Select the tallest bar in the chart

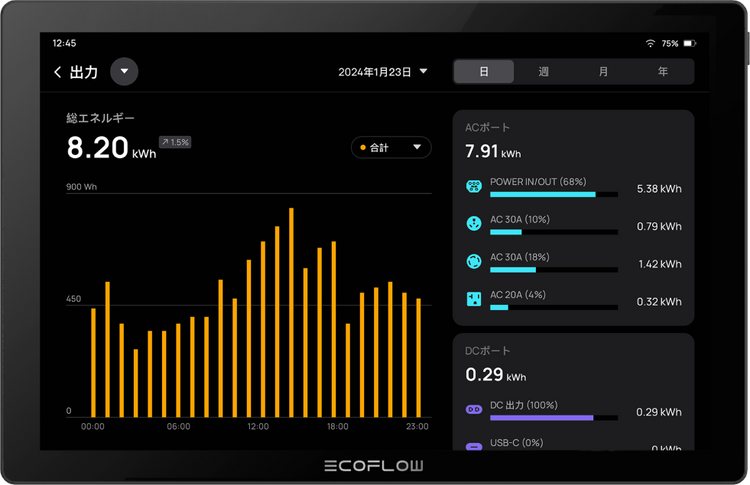pyautogui.click(x=291, y=312)
